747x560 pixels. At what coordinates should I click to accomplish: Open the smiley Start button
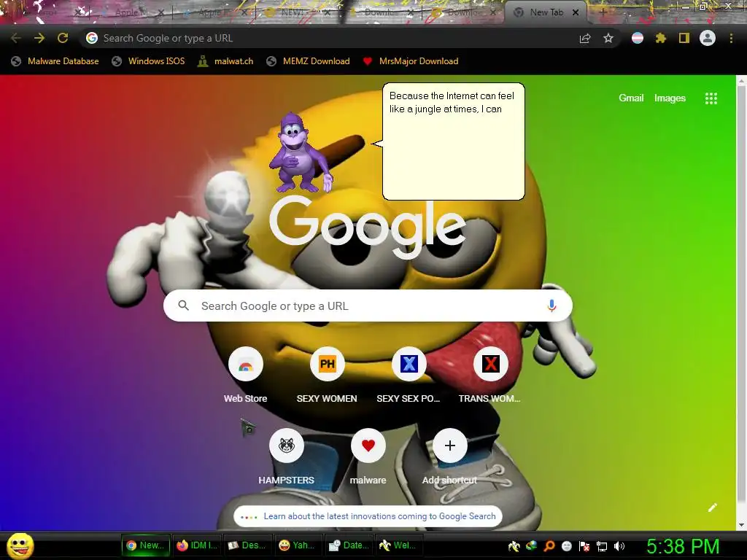(20, 545)
